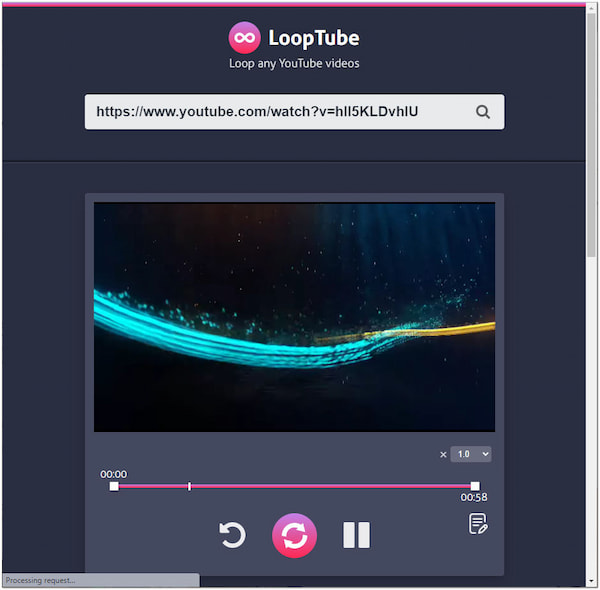Select the loop end handle at 00:58
Image resolution: width=600 pixels, height=590 pixels.
point(475,486)
